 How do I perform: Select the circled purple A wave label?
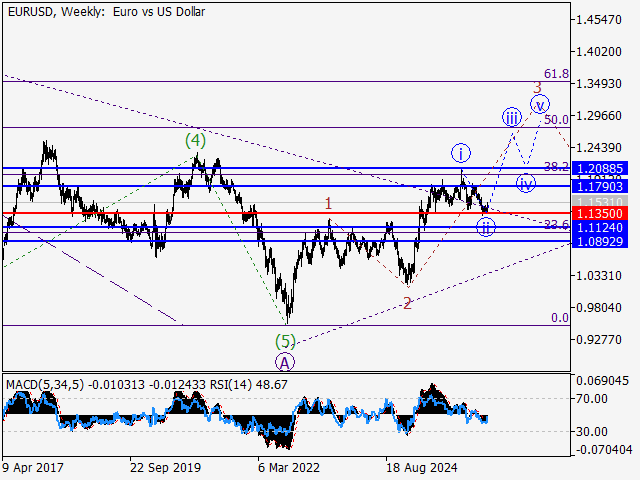pyautogui.click(x=284, y=362)
